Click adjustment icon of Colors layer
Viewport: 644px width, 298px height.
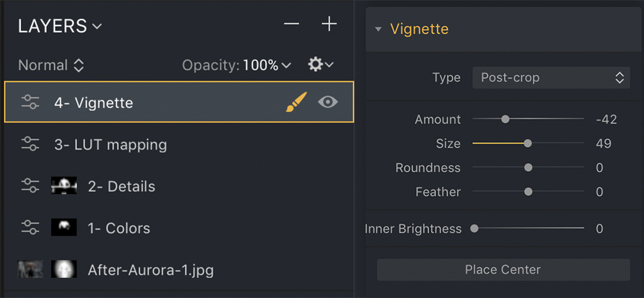tap(30, 228)
